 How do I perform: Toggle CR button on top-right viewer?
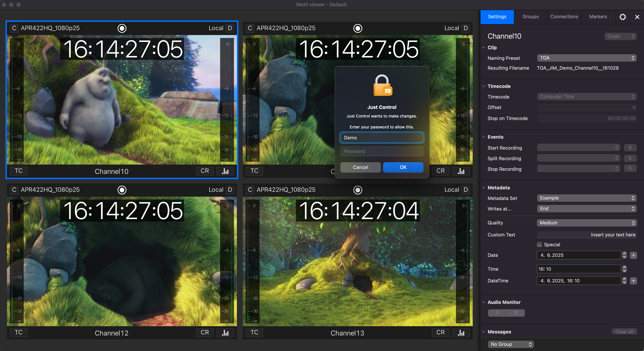(x=440, y=171)
